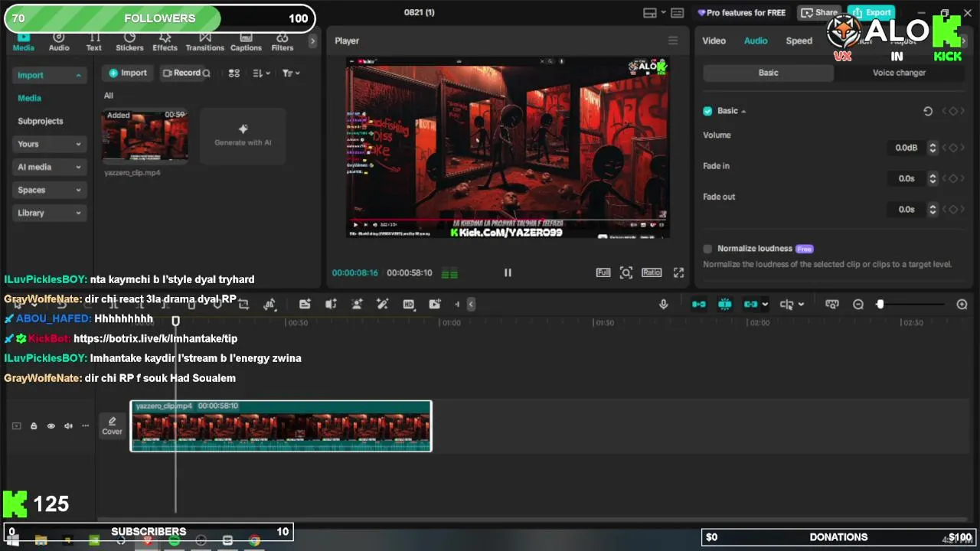Open the Captions tab
This screenshot has width=980, height=551.
[x=246, y=42]
